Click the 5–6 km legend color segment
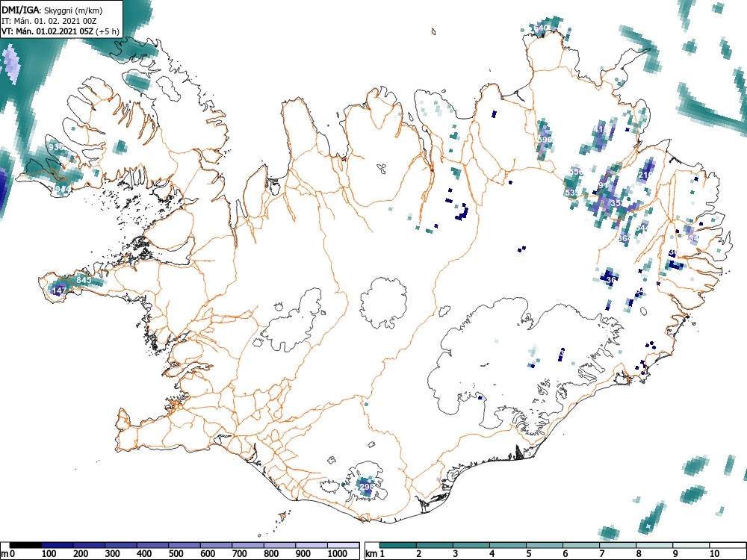747x560 pixels. 545,545
